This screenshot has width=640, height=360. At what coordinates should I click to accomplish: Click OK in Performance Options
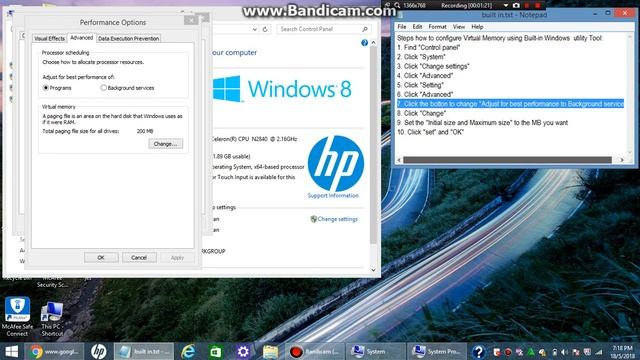click(101, 258)
